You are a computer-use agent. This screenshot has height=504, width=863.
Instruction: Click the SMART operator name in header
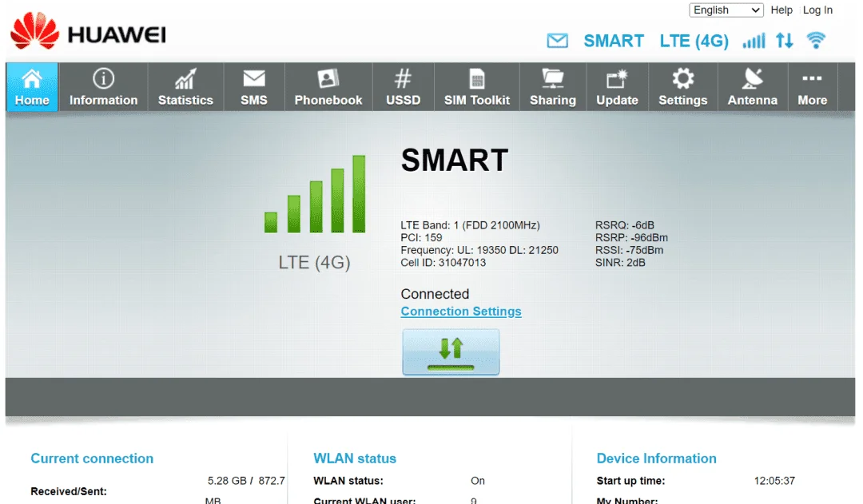pos(614,41)
